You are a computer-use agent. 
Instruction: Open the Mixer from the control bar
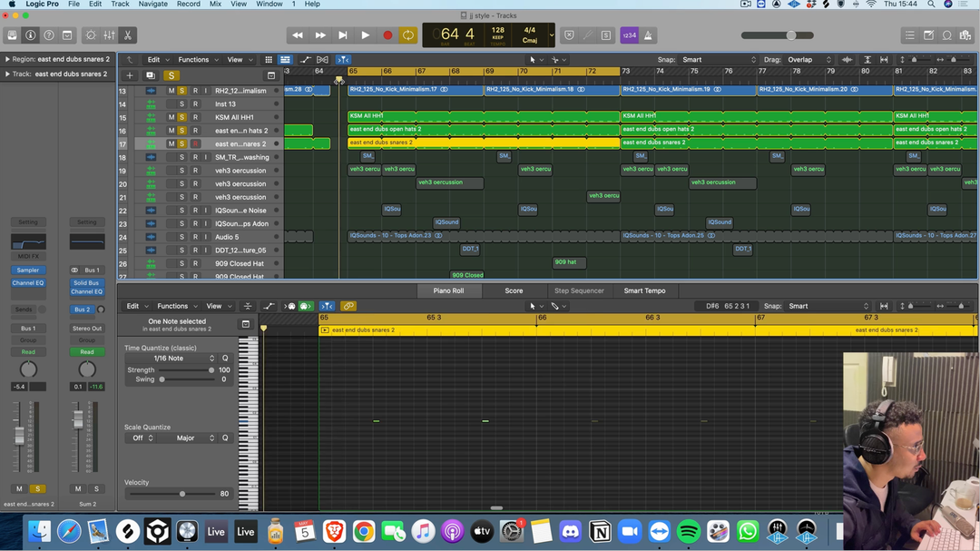pyautogui.click(x=109, y=35)
